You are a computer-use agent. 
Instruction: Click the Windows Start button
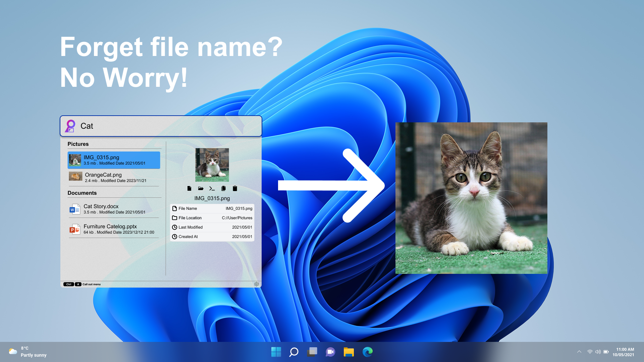pyautogui.click(x=276, y=352)
